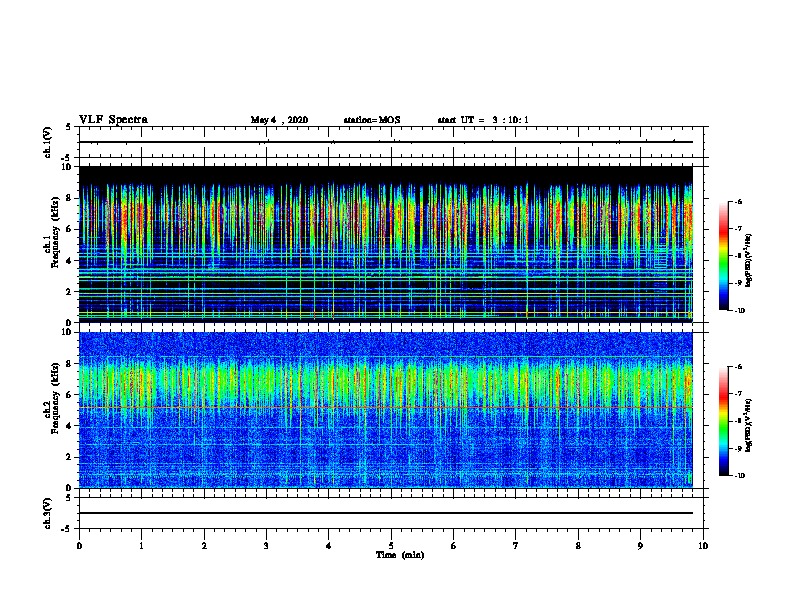Click the "VLF Spectra" plot title
Image resolution: width=792 pixels, height=612 pixels.
[x=114, y=120]
